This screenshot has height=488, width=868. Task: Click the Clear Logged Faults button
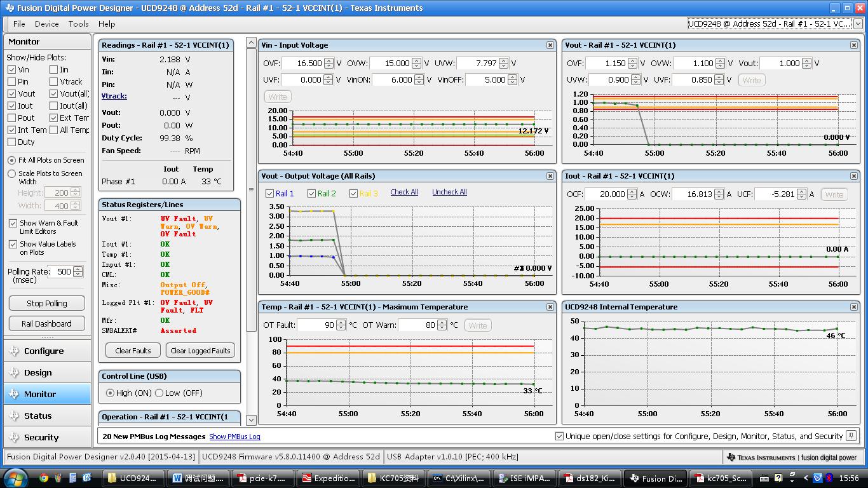200,350
